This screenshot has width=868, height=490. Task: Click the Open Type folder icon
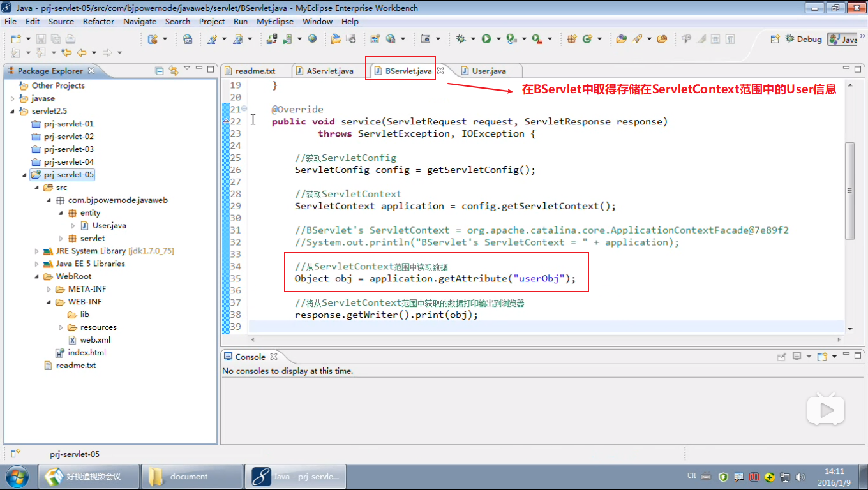[621, 39]
